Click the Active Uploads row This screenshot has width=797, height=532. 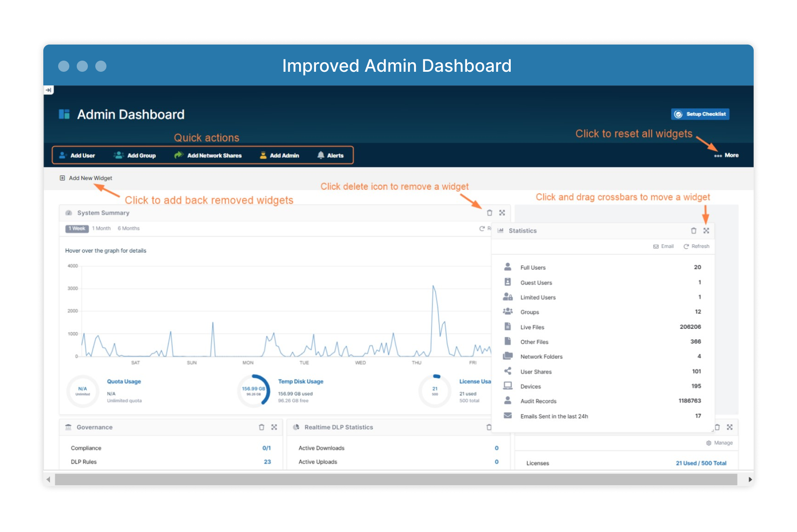(398, 462)
